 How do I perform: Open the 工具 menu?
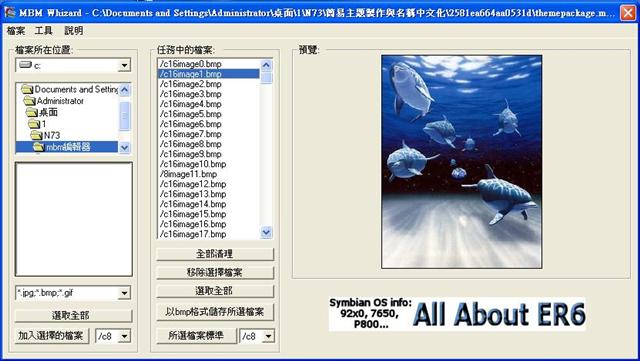pyautogui.click(x=43, y=31)
